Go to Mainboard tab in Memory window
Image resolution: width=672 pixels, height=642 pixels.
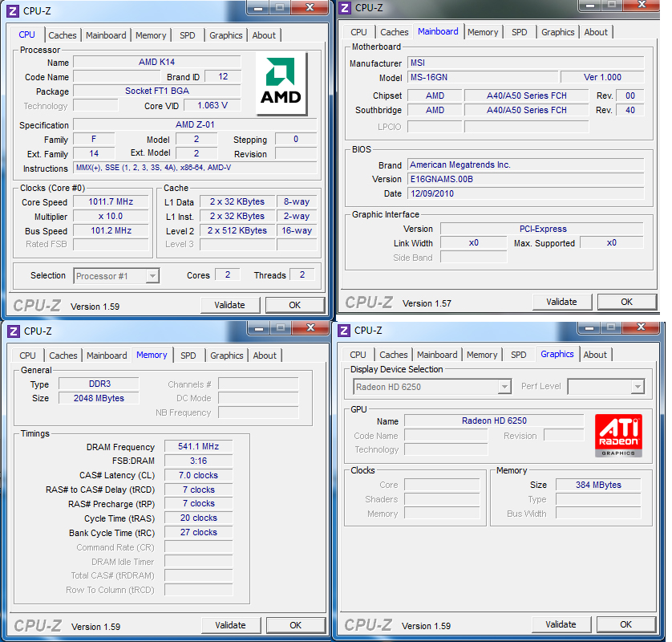(x=107, y=356)
